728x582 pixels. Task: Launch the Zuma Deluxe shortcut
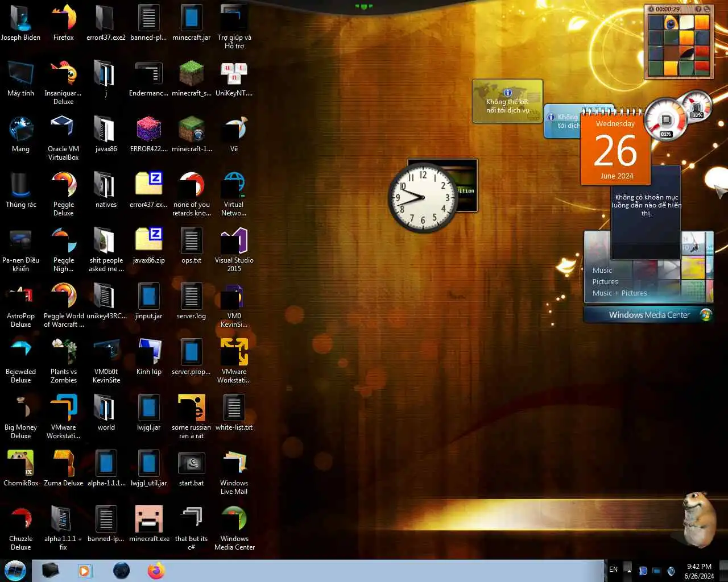pyautogui.click(x=63, y=468)
